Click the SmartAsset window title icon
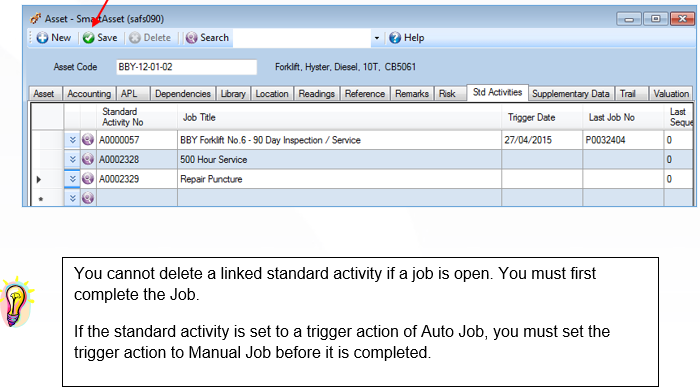This screenshot has width=700, height=391. point(35,19)
